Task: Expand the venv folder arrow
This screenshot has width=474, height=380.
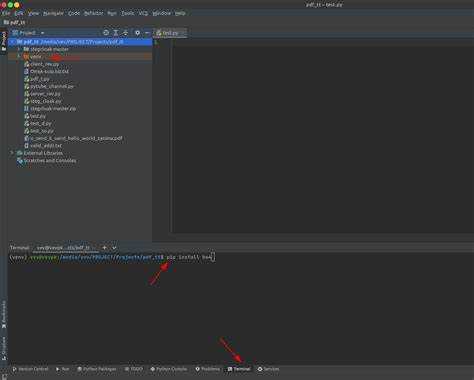Action: [x=19, y=57]
